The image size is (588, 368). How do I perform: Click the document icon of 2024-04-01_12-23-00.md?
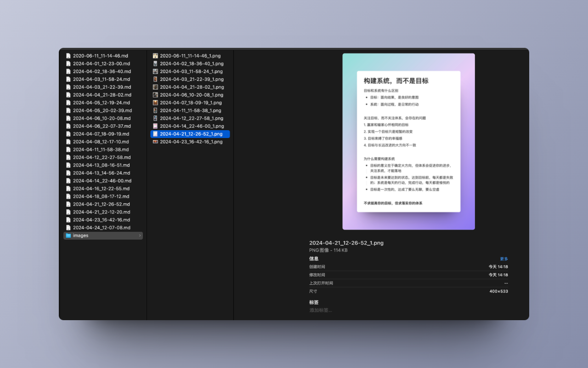point(69,63)
